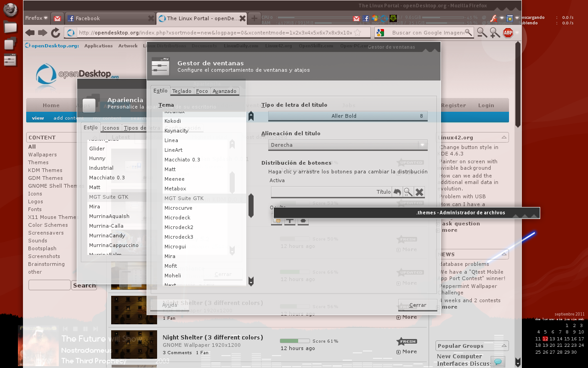This screenshot has width=588, height=368.
Task: Click previous track in the music widget
Action: pyautogui.click(x=65, y=328)
